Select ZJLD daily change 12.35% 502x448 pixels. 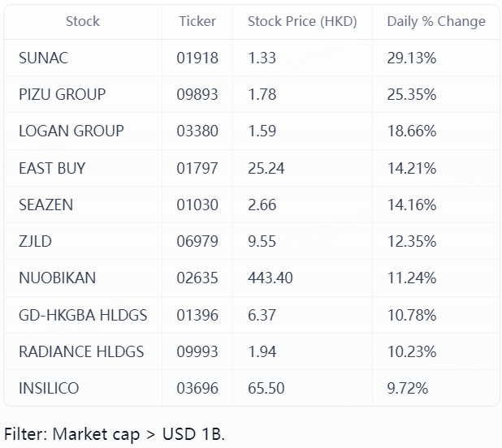[x=412, y=241]
